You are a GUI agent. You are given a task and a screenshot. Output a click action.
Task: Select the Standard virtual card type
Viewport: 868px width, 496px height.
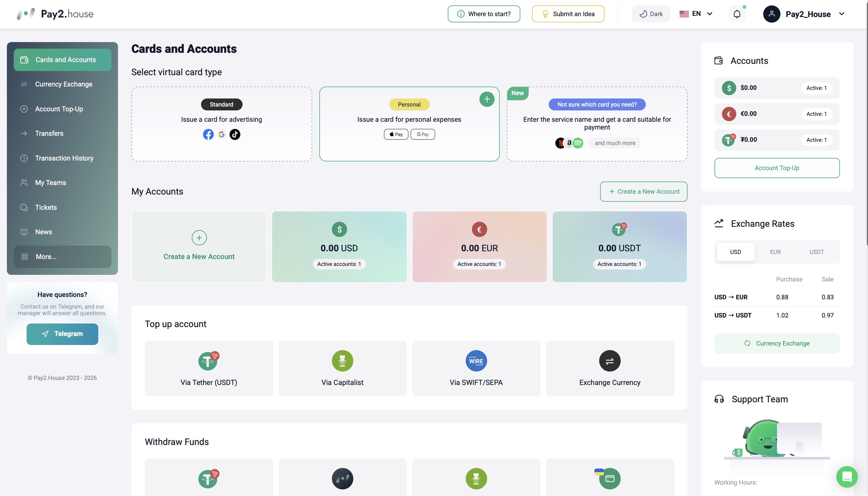(x=222, y=124)
